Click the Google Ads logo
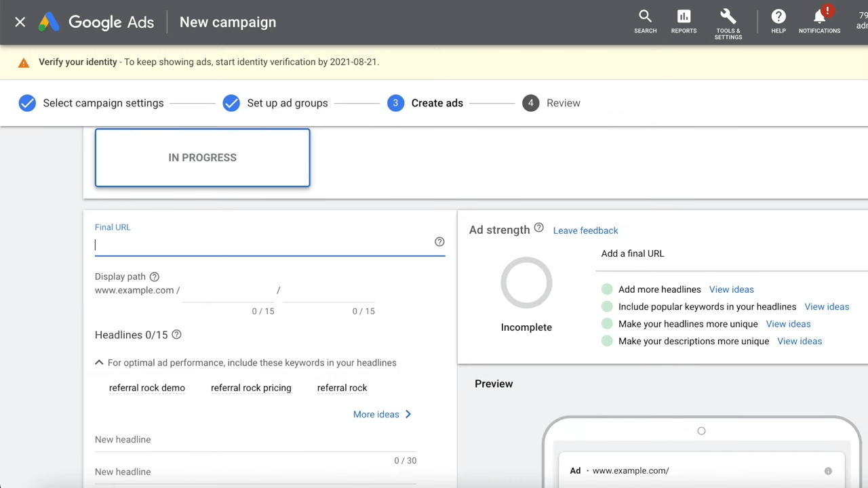This screenshot has height=488, width=868. pyautogui.click(x=96, y=22)
